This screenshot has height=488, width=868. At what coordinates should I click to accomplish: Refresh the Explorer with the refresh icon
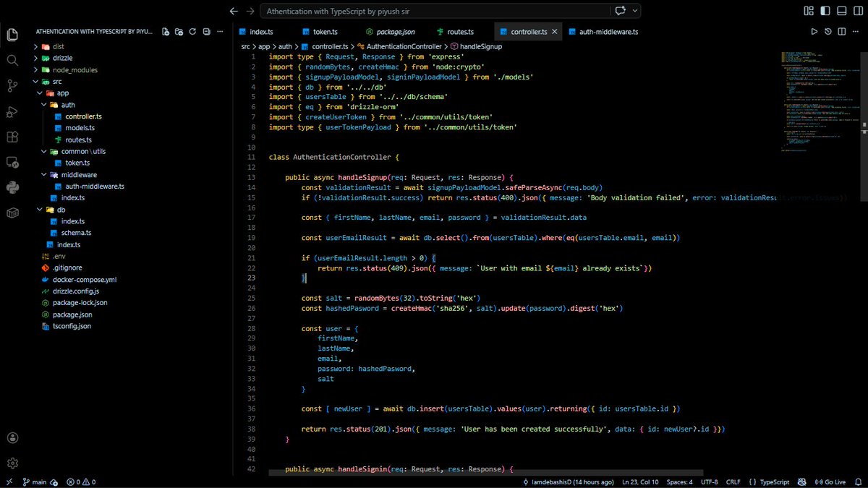click(192, 31)
